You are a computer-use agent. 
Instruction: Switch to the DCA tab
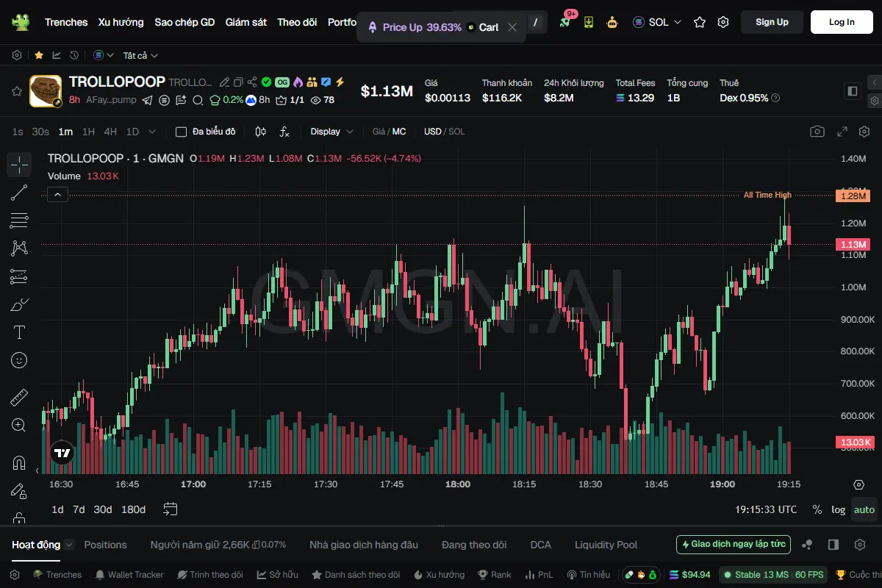coord(540,545)
